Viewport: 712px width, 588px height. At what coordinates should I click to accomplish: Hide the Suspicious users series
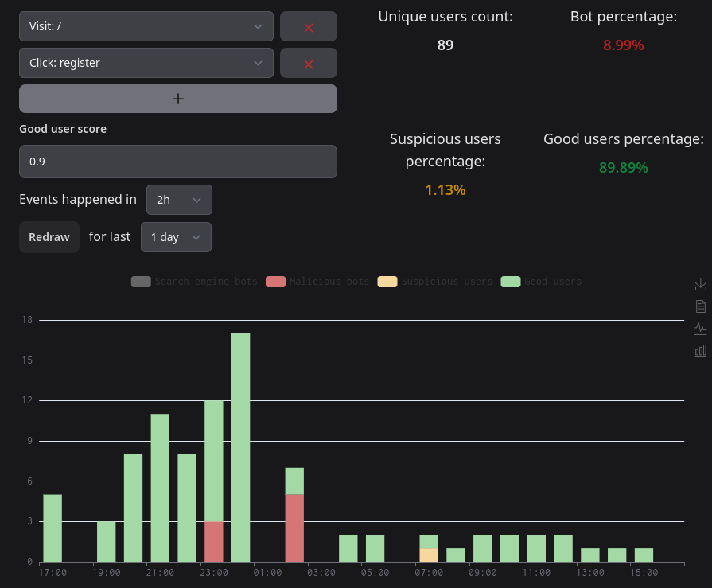coord(435,282)
